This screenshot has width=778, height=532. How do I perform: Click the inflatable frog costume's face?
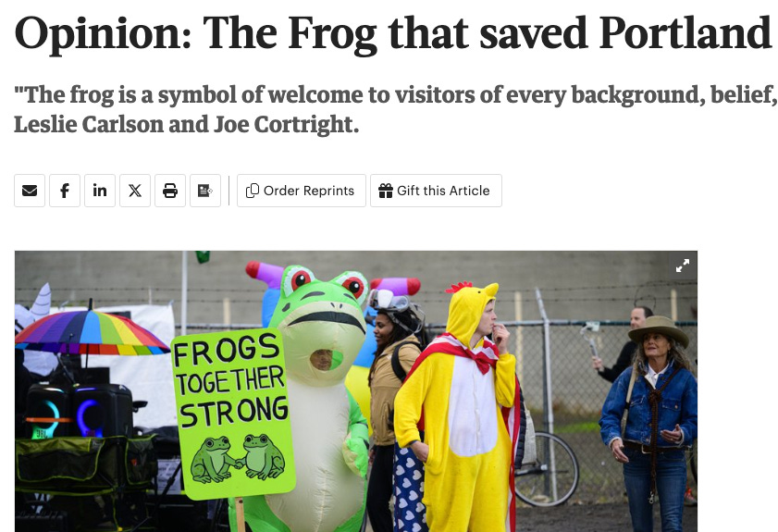[323, 317]
